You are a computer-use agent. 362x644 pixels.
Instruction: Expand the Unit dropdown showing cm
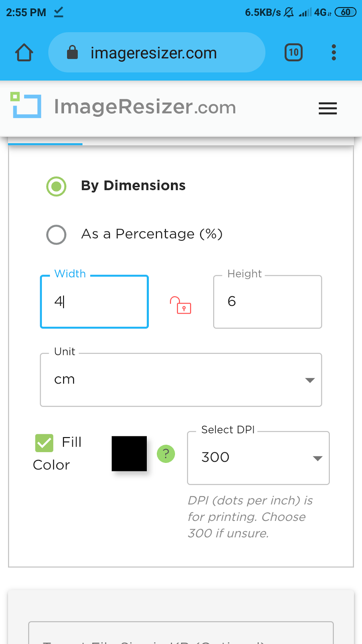click(x=181, y=380)
